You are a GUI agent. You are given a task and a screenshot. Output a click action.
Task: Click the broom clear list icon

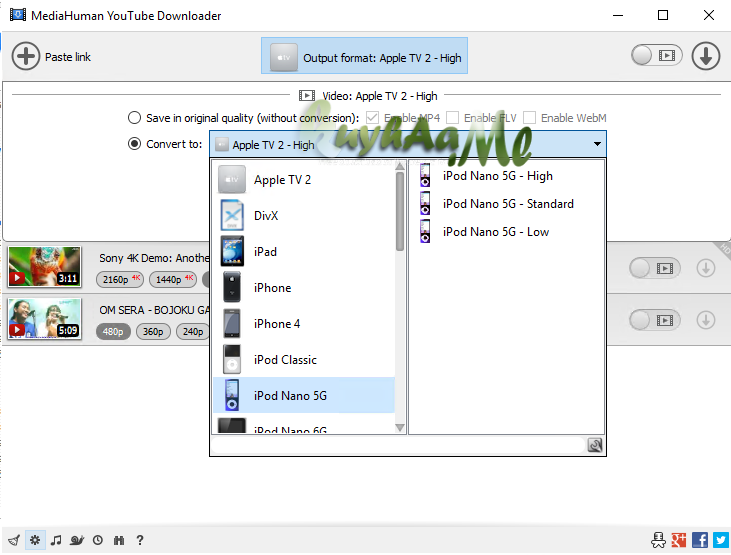(x=14, y=540)
